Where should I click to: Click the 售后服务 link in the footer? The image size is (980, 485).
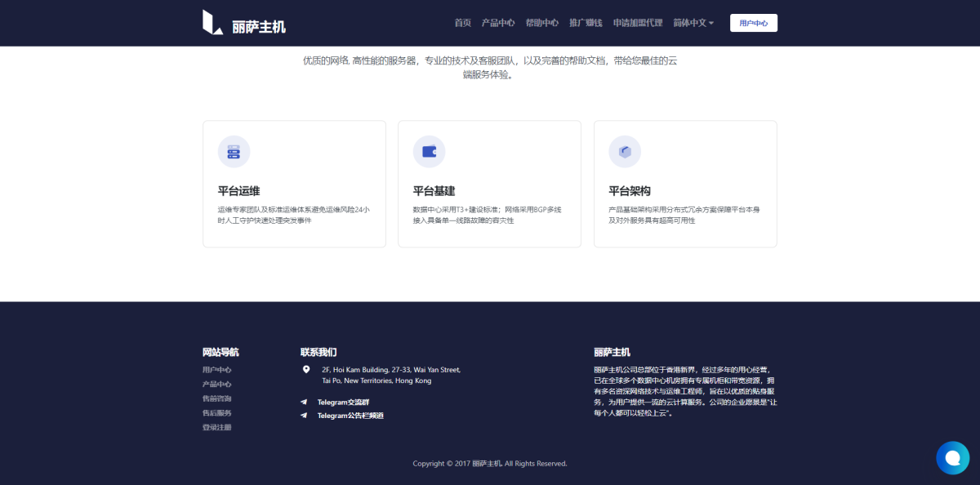[x=217, y=413]
